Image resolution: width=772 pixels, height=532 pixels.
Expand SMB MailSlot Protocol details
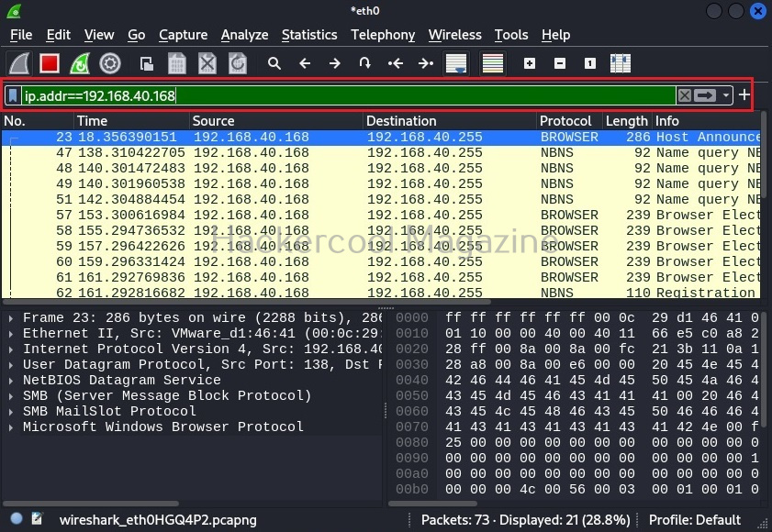(x=11, y=412)
